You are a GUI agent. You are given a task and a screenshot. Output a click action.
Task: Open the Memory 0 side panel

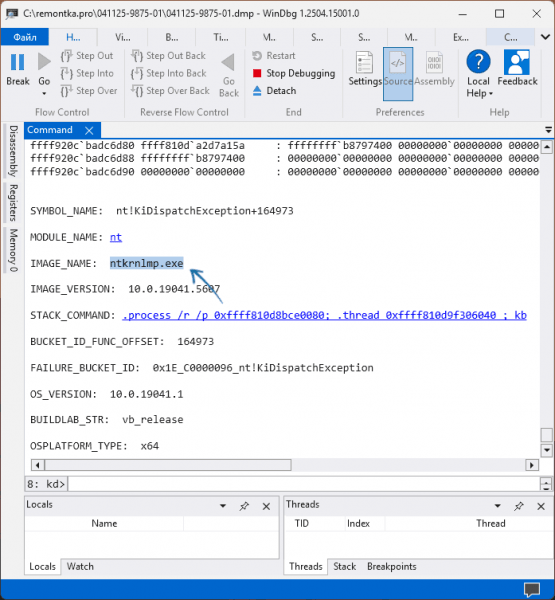pos(13,250)
